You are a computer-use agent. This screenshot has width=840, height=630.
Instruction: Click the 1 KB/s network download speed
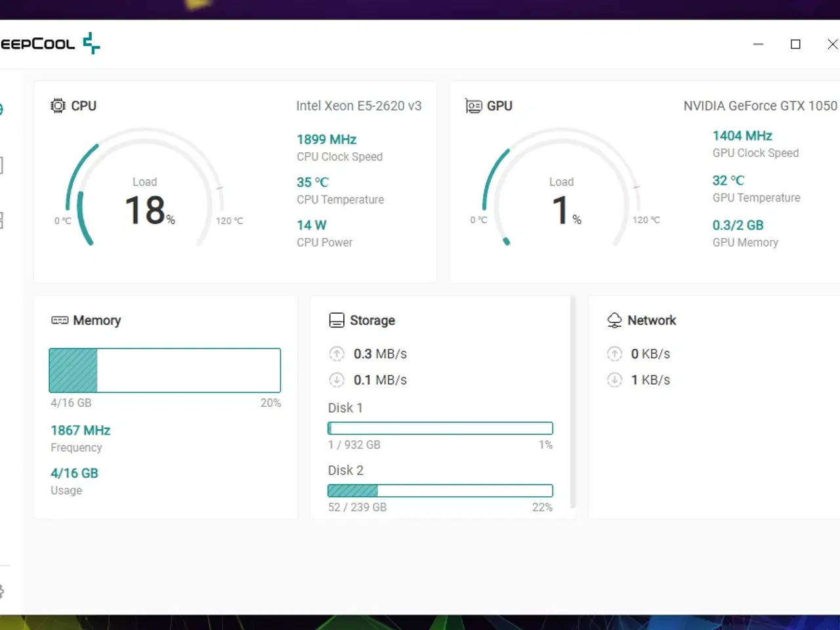click(x=650, y=380)
